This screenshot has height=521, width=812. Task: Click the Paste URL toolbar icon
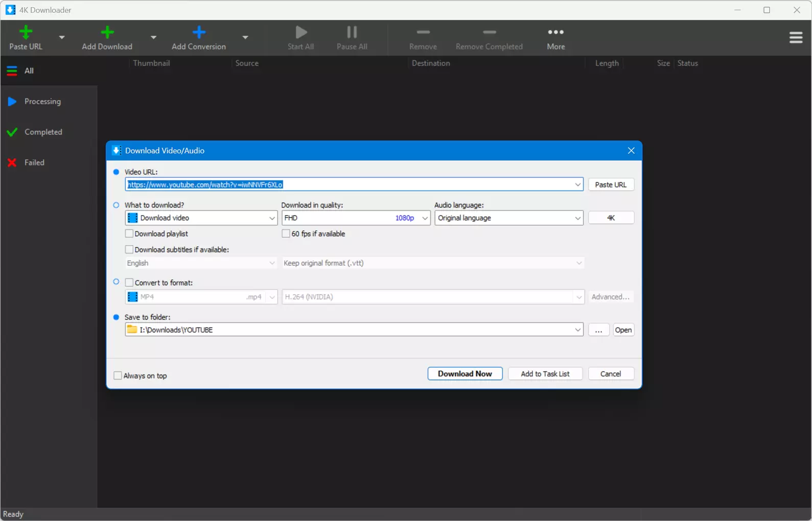pyautogui.click(x=26, y=32)
